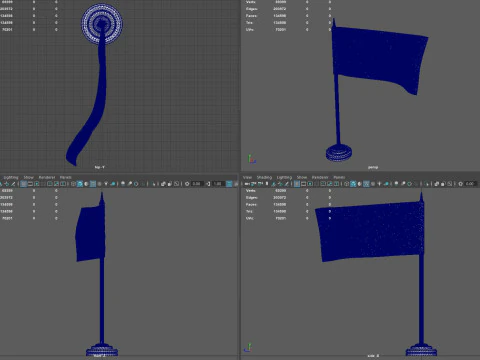Click the exposure value field in the side view toolbar

(470, 184)
